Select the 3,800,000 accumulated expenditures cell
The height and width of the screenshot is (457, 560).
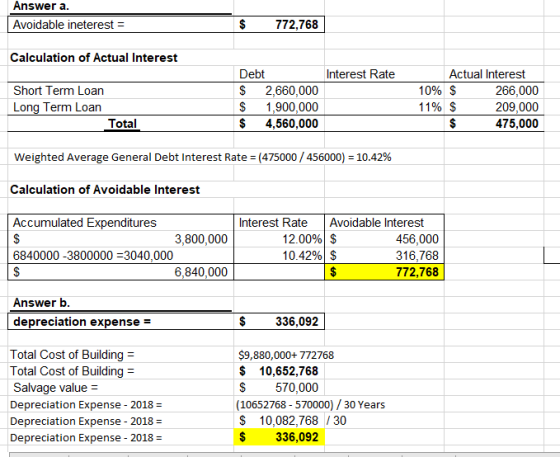(121, 239)
